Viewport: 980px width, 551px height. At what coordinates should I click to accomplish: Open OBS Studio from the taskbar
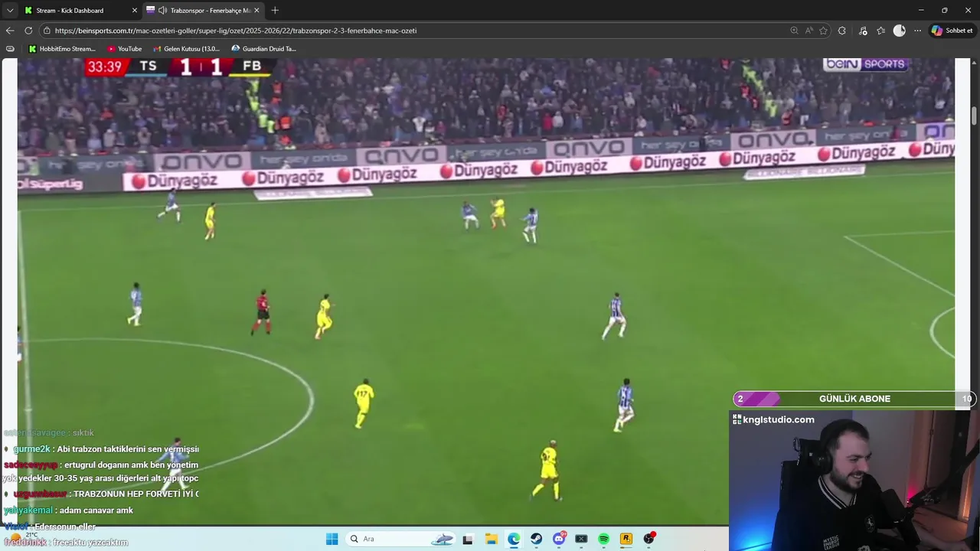click(649, 539)
